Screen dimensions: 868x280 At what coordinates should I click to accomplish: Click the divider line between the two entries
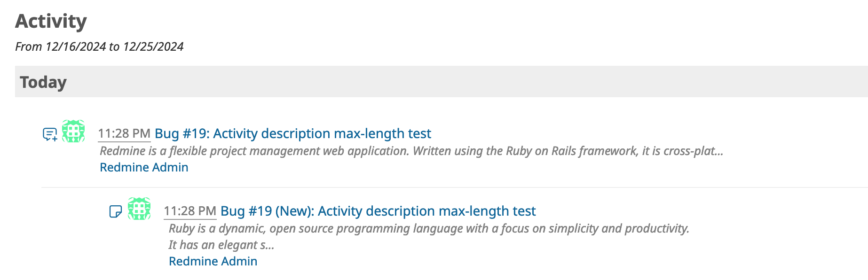point(455,187)
